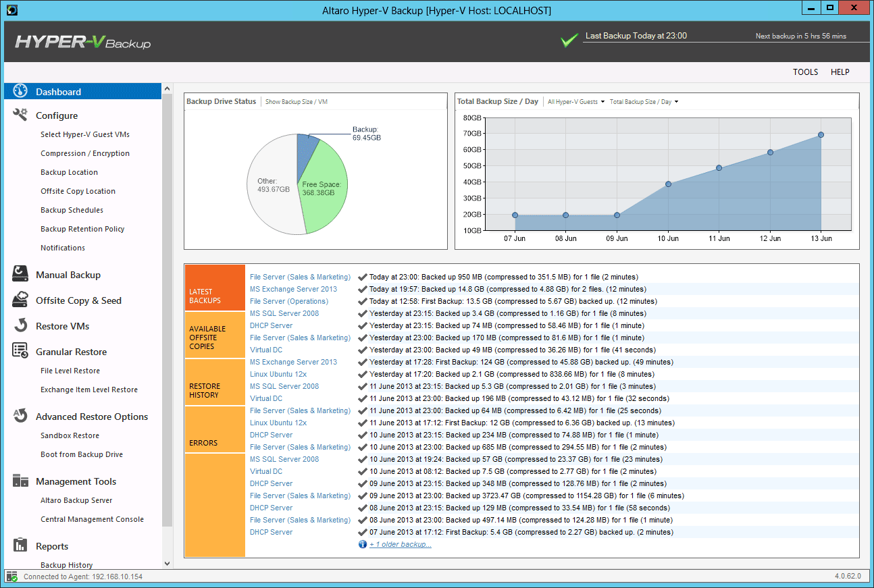Click Last Backup Today at 23:00 text
Screen dimensions: 874x588
[636, 36]
